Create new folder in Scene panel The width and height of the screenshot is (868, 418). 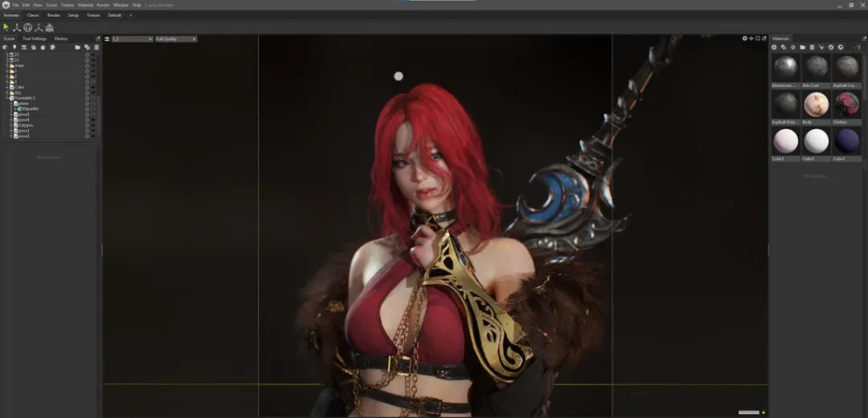tap(77, 47)
